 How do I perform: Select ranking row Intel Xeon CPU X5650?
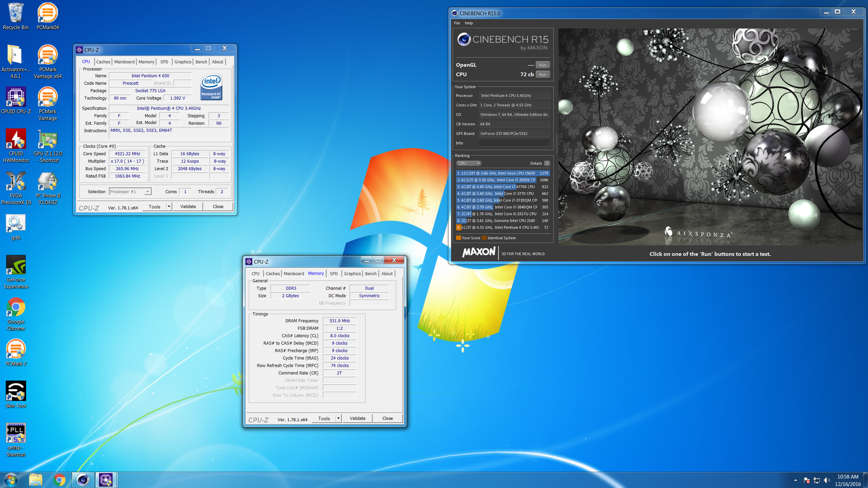pyautogui.click(x=503, y=173)
